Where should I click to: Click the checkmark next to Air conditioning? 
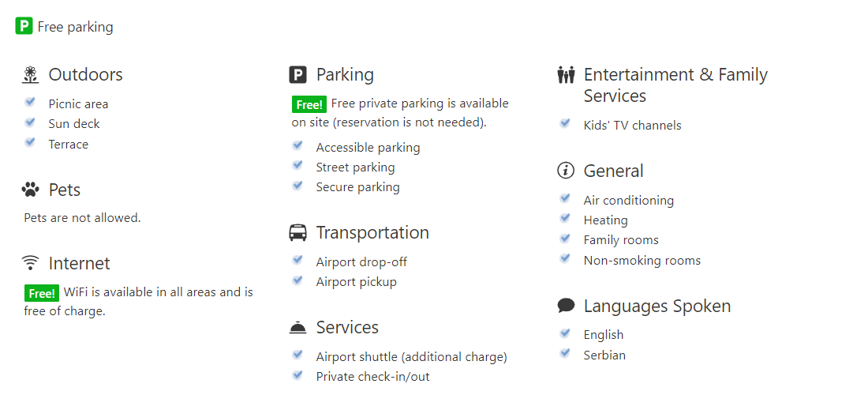pyautogui.click(x=565, y=197)
